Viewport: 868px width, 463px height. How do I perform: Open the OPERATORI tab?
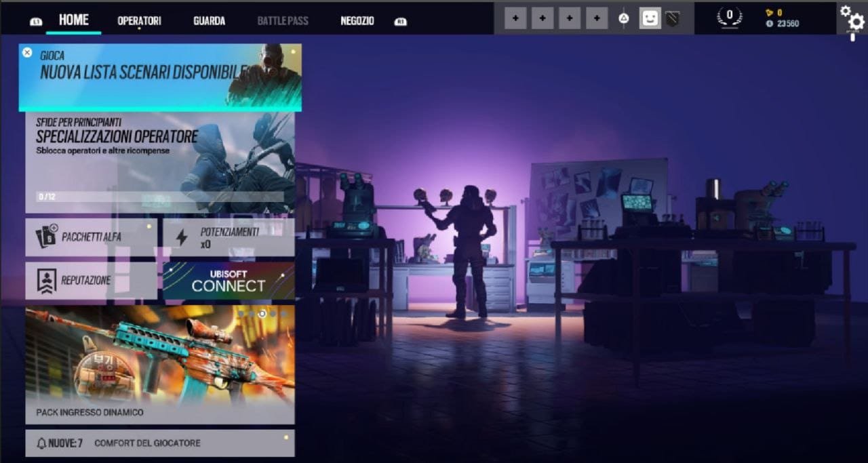pyautogui.click(x=139, y=21)
